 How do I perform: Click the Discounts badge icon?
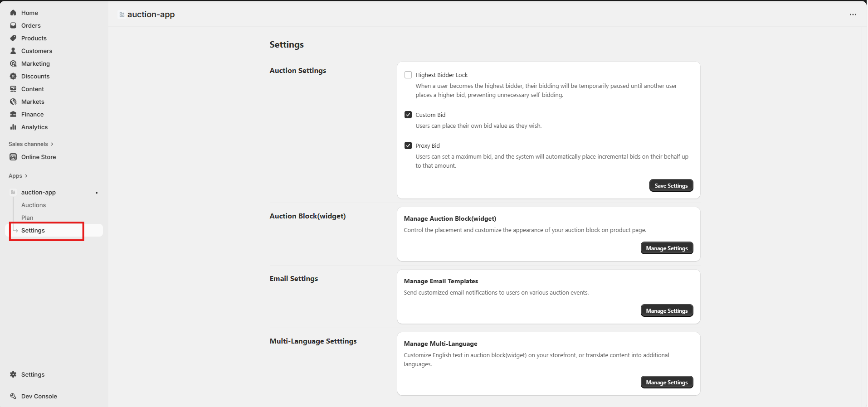click(13, 76)
